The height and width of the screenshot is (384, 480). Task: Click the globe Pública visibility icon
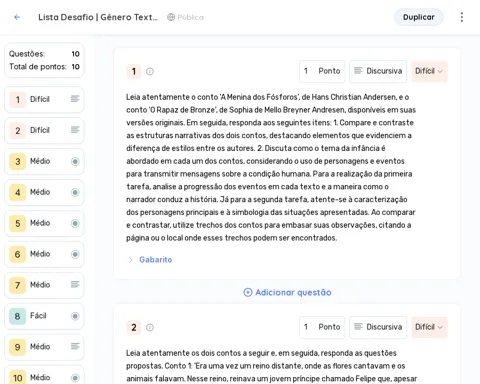click(171, 17)
